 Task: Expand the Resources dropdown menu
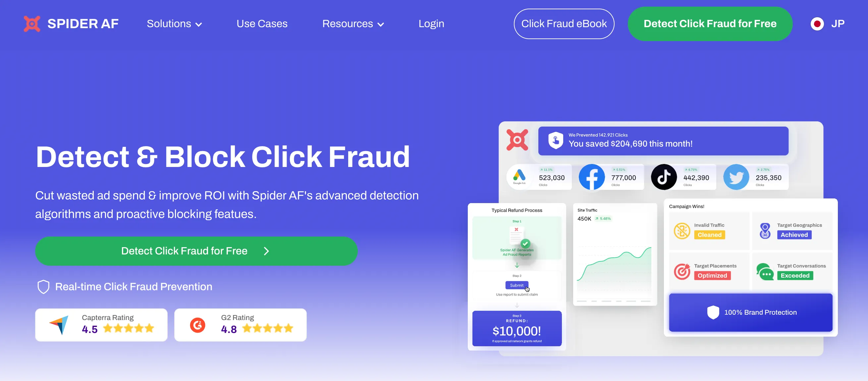[353, 24]
